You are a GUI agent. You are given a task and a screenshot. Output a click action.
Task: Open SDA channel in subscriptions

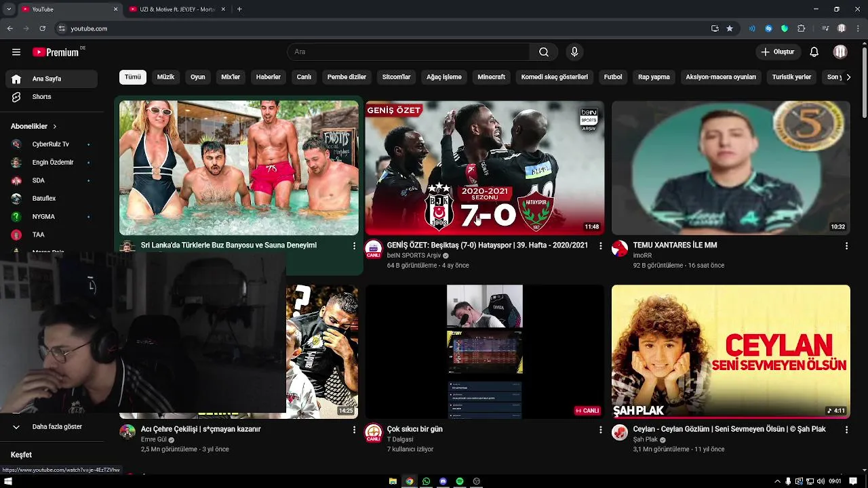coord(52,180)
